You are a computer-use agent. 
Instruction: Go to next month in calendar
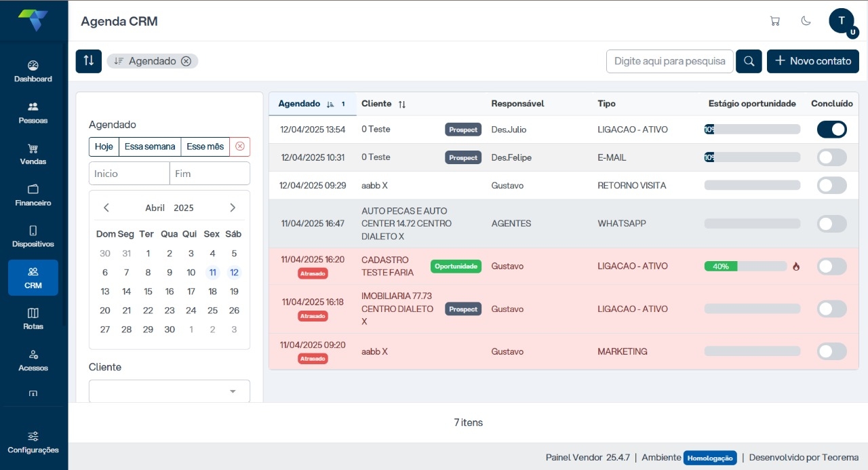pos(233,208)
